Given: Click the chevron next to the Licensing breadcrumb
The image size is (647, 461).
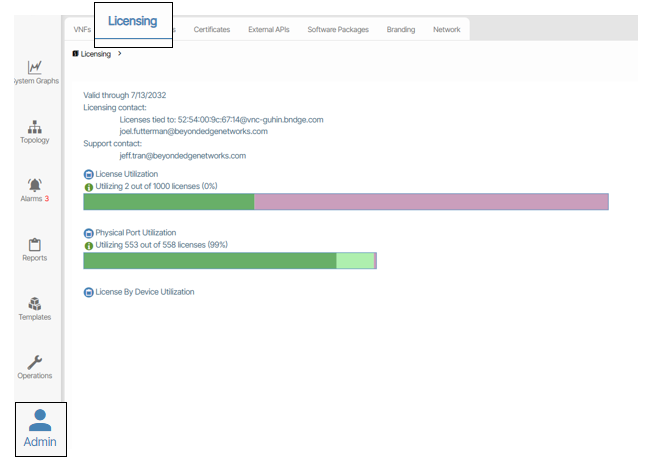Looking at the screenshot, I should [120, 54].
